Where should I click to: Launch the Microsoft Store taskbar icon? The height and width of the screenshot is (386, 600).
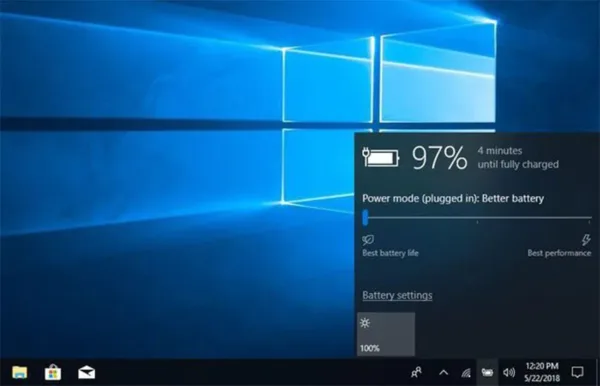[x=53, y=372]
